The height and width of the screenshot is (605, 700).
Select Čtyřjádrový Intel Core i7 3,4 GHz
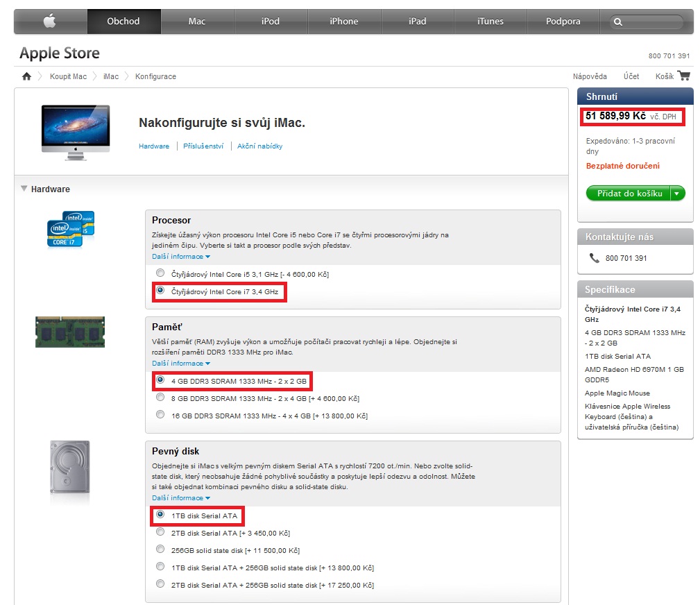pyautogui.click(x=160, y=290)
